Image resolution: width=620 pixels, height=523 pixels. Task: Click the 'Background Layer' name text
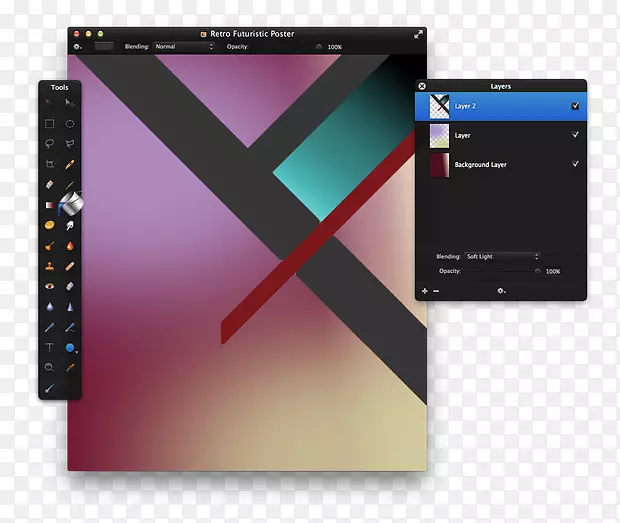click(x=480, y=164)
